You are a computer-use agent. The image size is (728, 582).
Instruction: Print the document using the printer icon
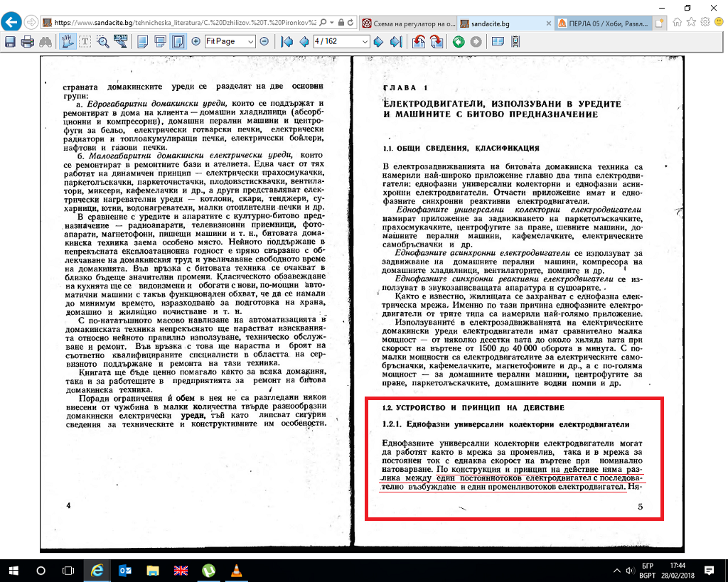click(28, 42)
